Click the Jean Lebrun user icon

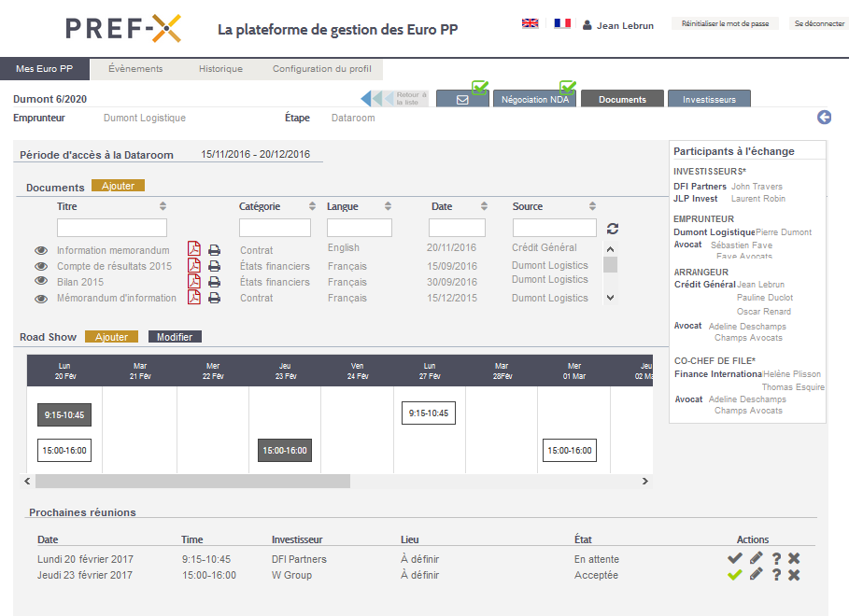[587, 25]
